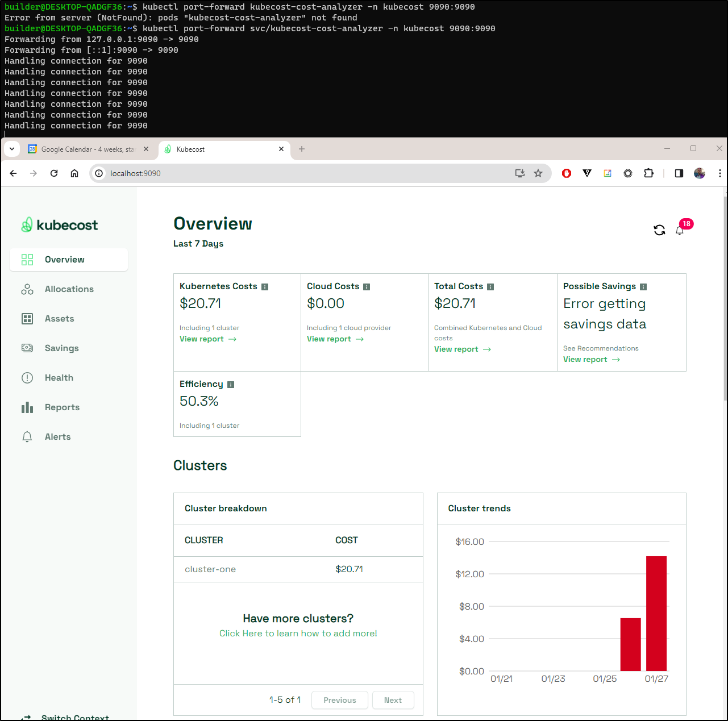Bookmark this page with the star icon
The image size is (728, 721).
pyautogui.click(x=538, y=173)
